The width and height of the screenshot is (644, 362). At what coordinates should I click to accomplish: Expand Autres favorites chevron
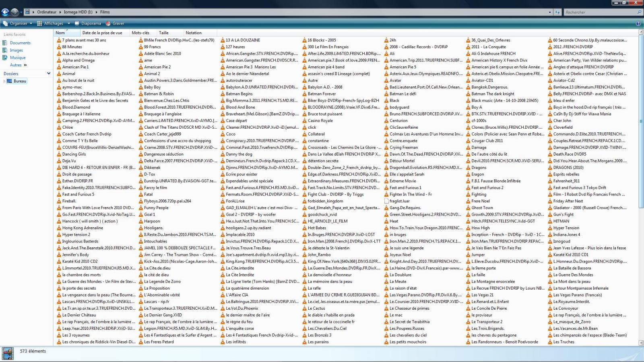25,65
